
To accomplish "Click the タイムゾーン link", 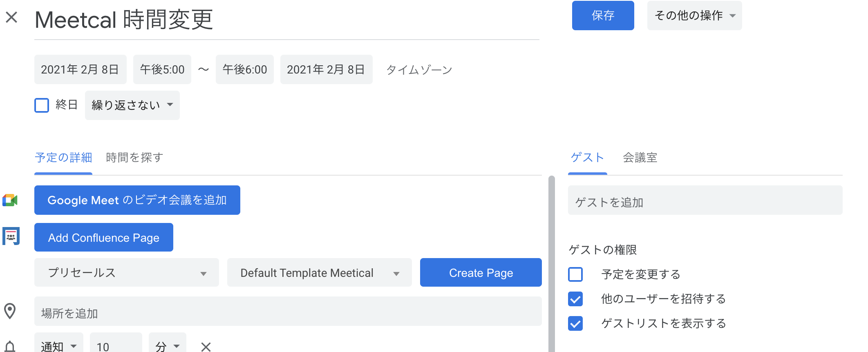I will (419, 70).
